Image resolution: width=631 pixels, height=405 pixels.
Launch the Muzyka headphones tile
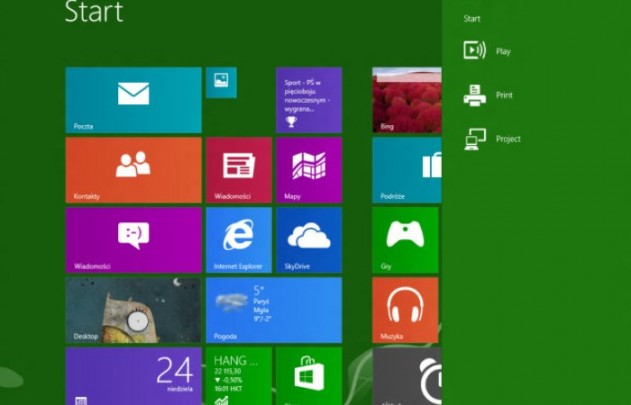click(x=406, y=310)
